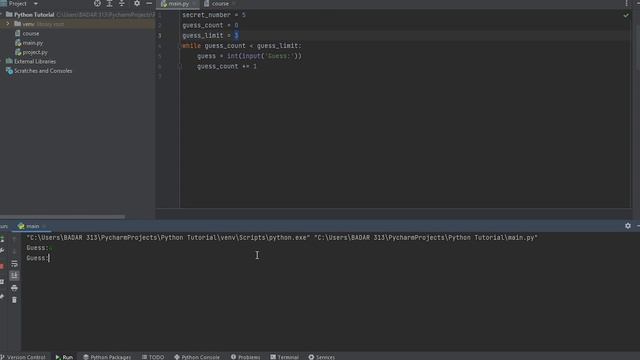Viewport: 640px width, 360px height.
Task: Open Terminal tool window
Action: [284, 357]
